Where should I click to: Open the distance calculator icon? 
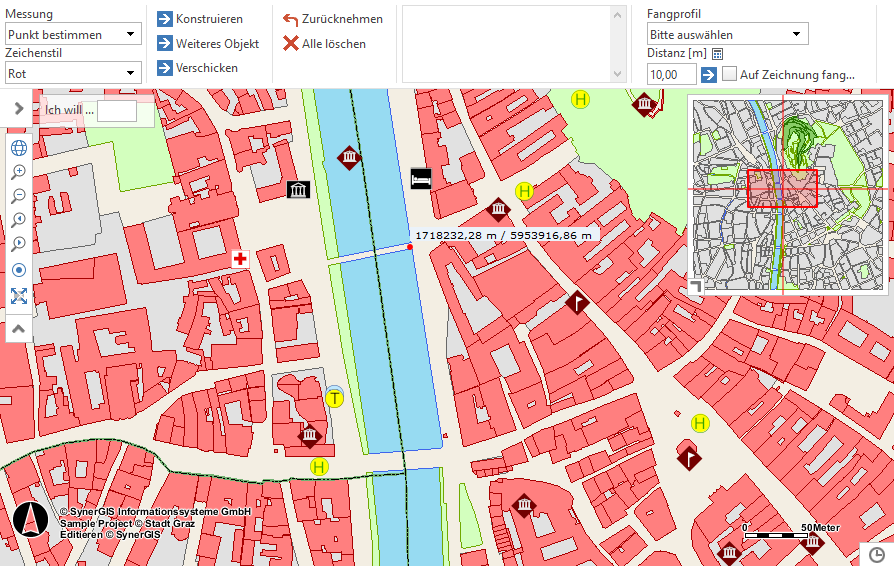pos(717,54)
